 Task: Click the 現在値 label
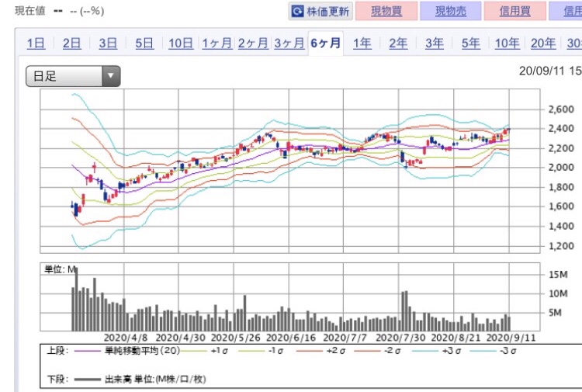[x=30, y=11]
